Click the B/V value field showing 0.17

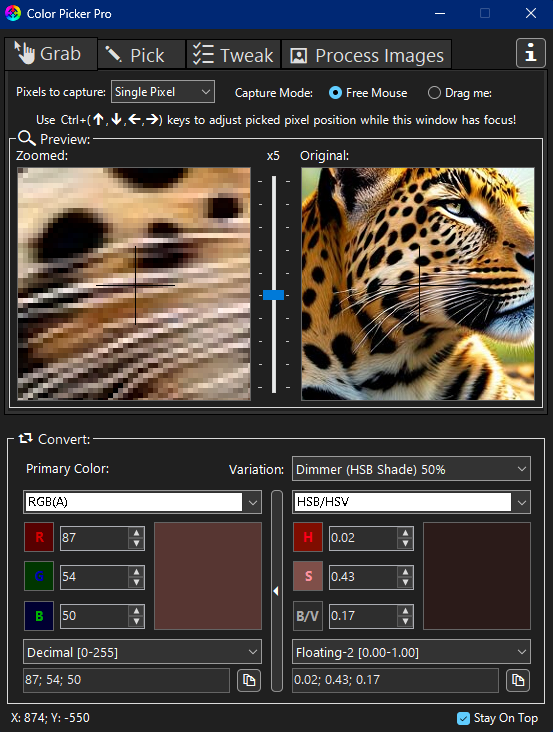click(x=363, y=616)
